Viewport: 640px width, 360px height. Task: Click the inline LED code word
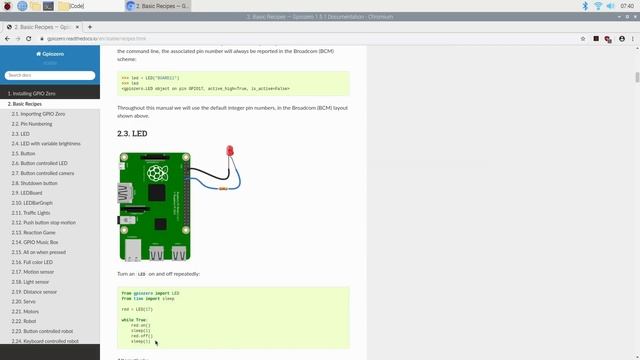coord(141,274)
